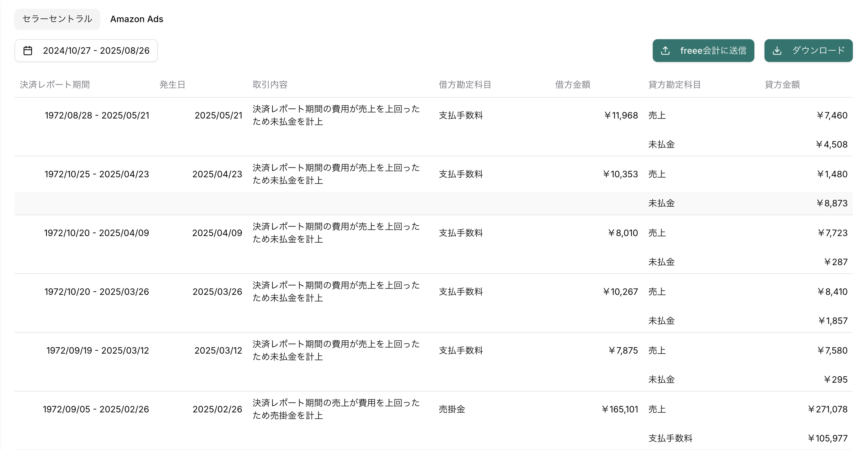Viewport: 868px width, 450px height.
Task: Click the 決済レポート期間 column header
Action: pos(55,85)
